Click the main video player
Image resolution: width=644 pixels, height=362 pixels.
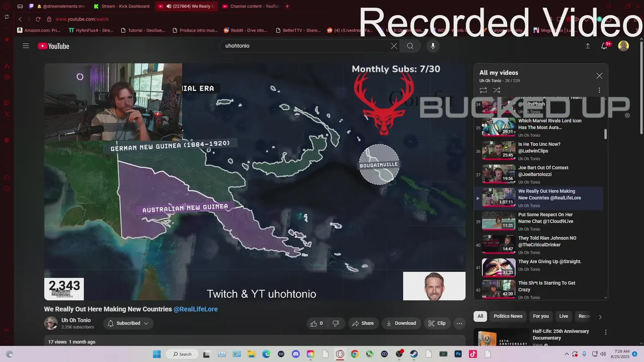click(x=255, y=182)
